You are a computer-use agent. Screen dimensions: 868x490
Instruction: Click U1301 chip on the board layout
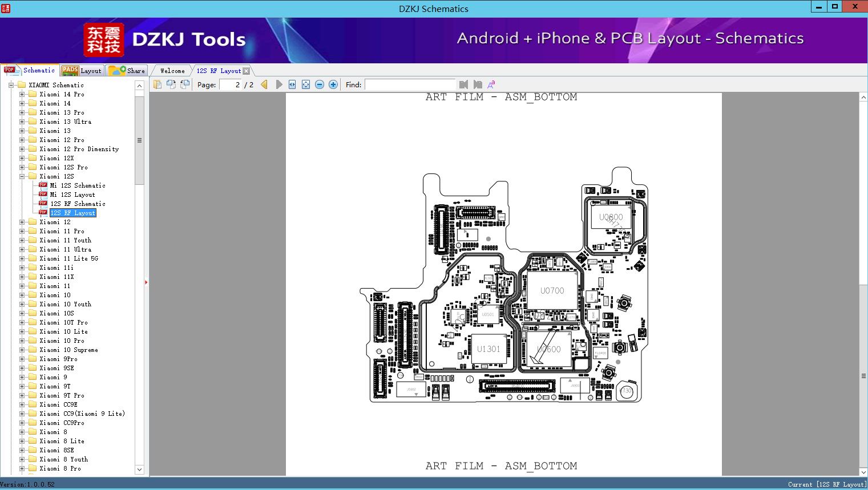click(488, 349)
